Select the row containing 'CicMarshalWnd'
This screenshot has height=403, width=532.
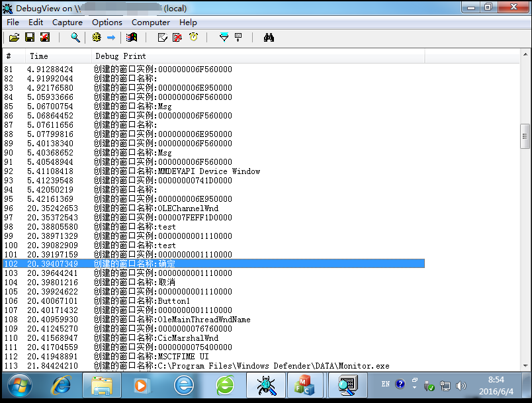click(214, 338)
